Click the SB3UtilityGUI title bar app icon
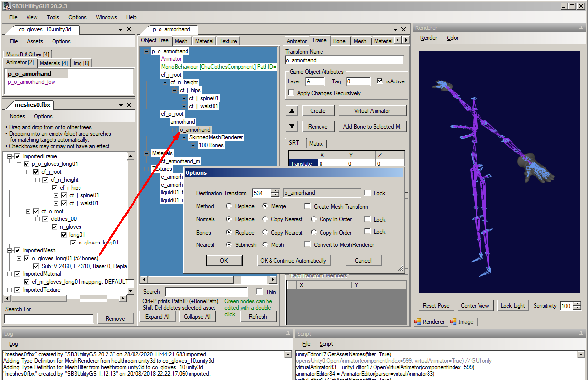This screenshot has height=380, width=588. click(x=6, y=6)
